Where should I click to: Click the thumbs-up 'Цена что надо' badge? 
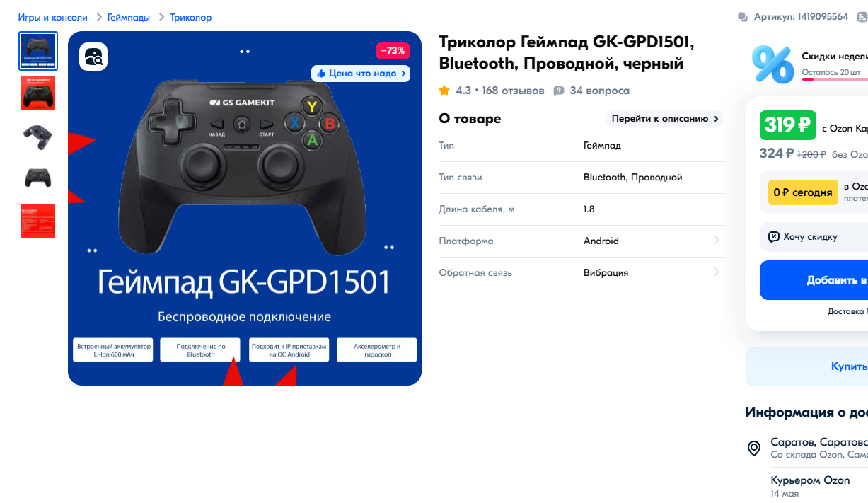[361, 74]
